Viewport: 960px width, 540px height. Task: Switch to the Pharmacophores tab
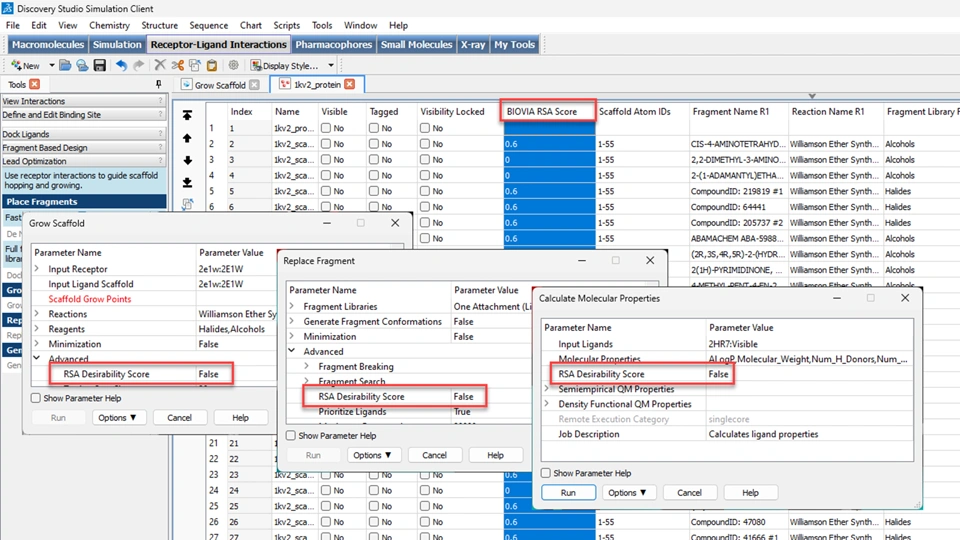pyautogui.click(x=334, y=44)
